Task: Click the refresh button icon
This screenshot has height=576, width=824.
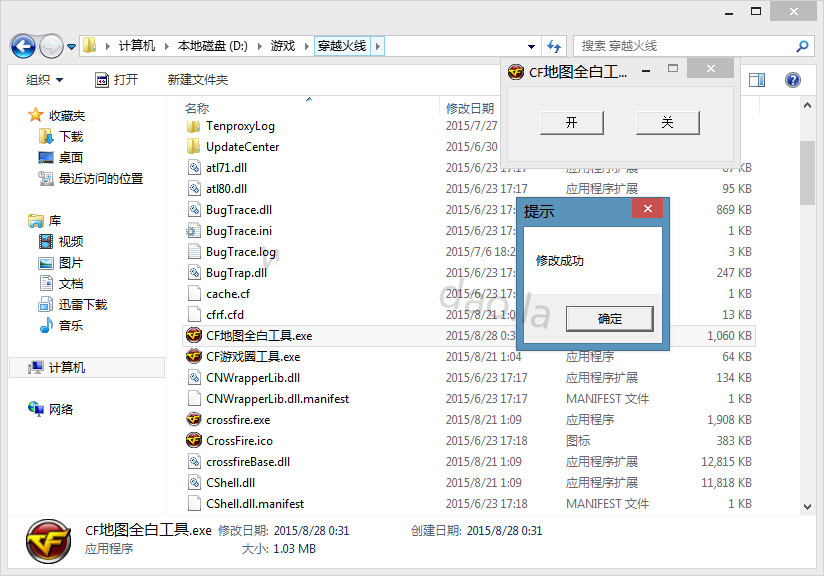Action: point(554,46)
